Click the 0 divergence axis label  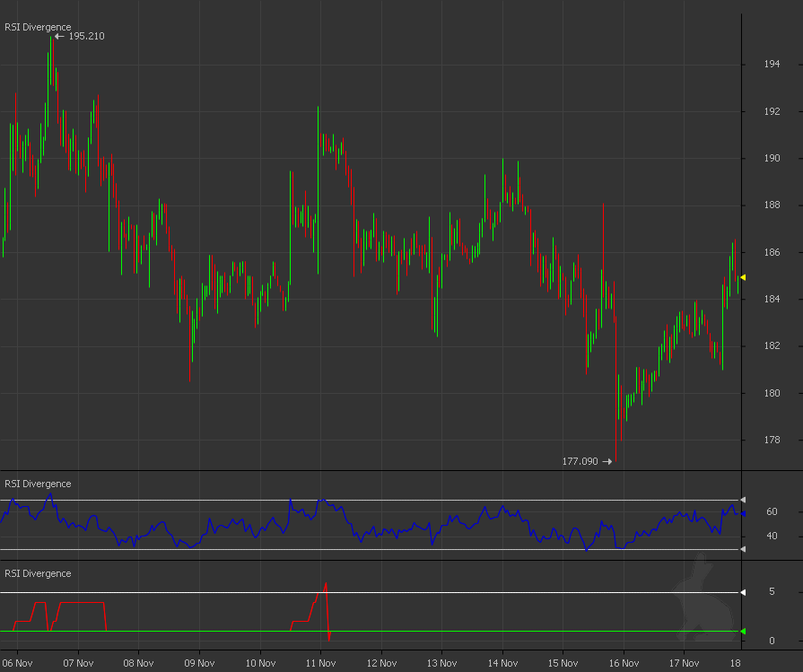coord(772,641)
